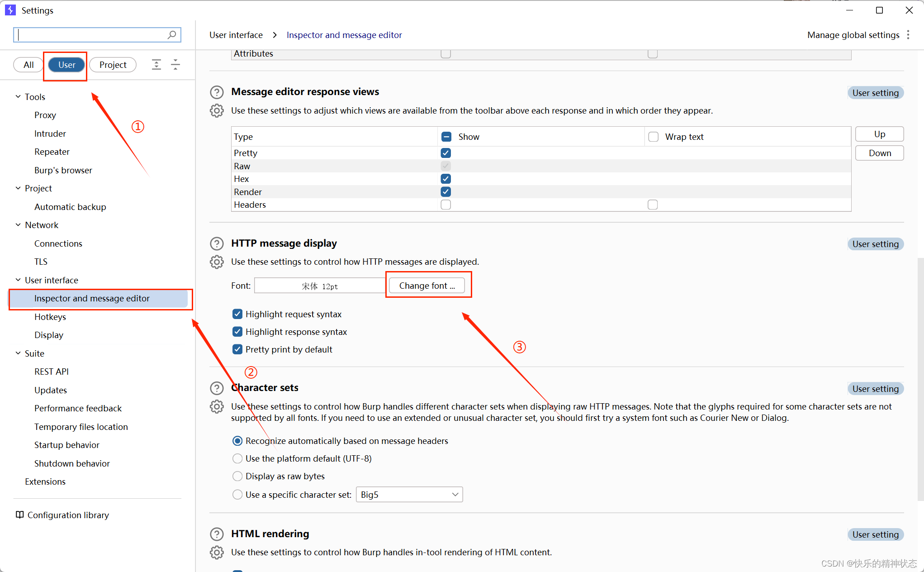Screen dimensions: 924x572
Task: Click the Change font button
Action: tap(426, 286)
